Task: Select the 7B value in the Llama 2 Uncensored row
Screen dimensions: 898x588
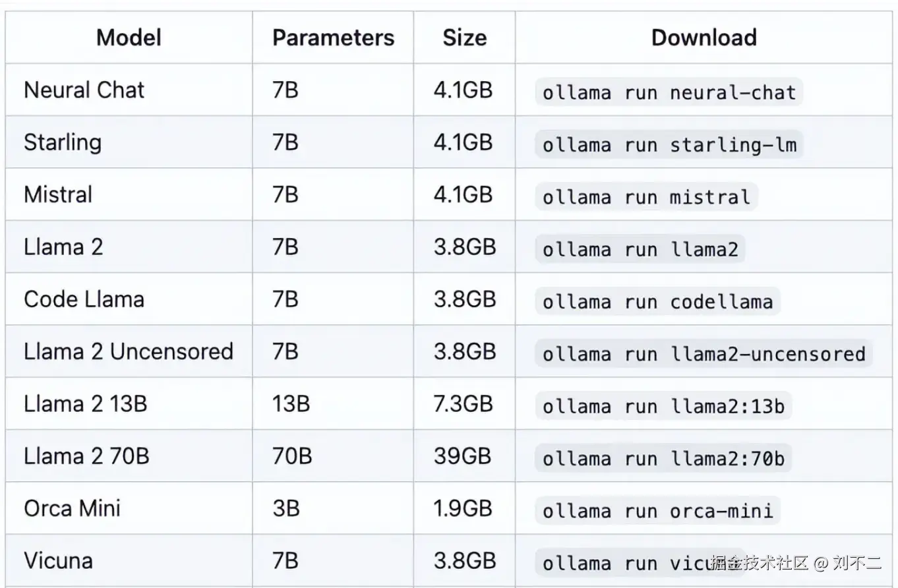Action: (285, 351)
